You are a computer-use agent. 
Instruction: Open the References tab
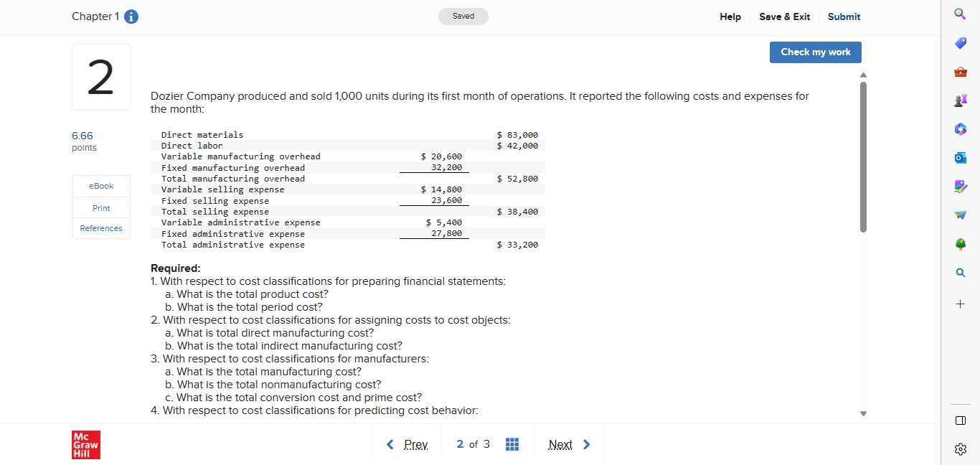[100, 227]
